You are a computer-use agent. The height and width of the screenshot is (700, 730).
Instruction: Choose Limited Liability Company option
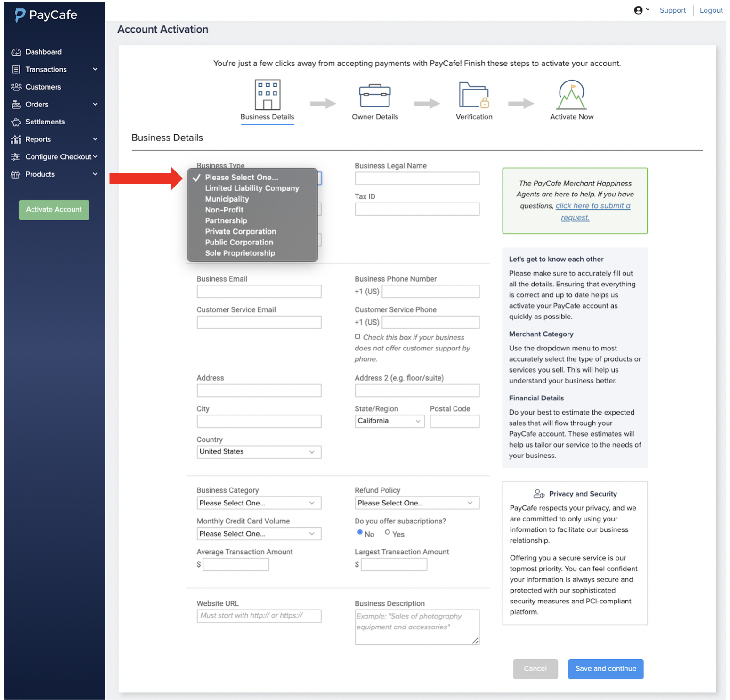[252, 188]
